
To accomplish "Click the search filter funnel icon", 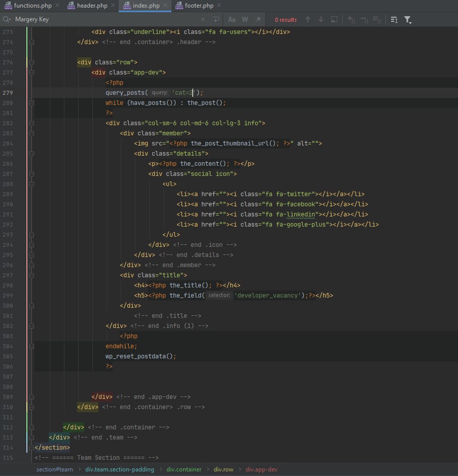I will click(x=407, y=20).
